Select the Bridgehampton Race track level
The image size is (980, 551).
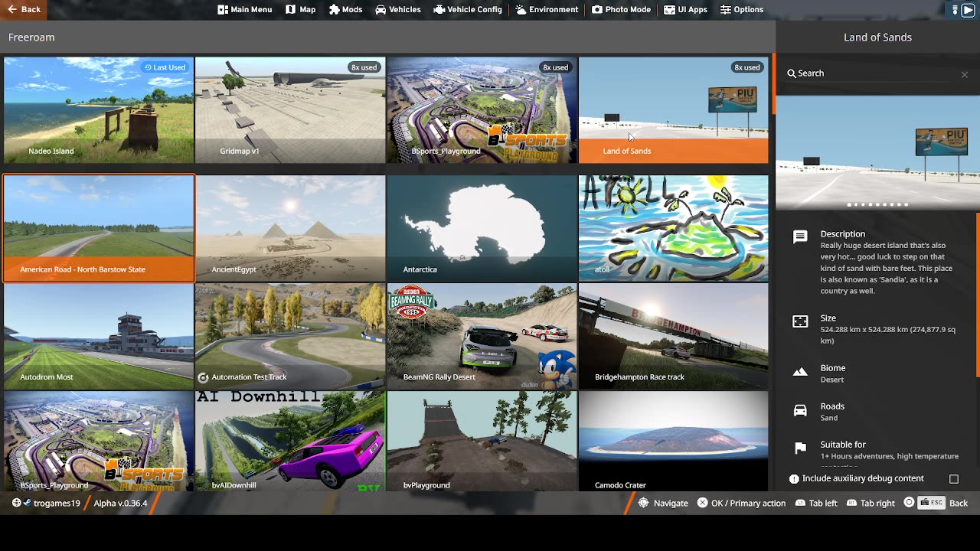pyautogui.click(x=673, y=337)
